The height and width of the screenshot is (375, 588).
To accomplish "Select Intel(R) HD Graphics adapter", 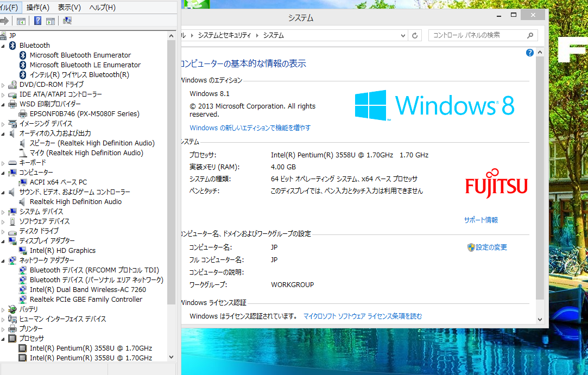I will tap(62, 251).
